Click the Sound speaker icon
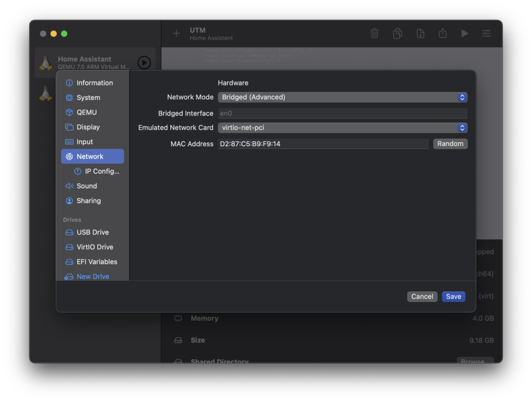 coord(69,186)
